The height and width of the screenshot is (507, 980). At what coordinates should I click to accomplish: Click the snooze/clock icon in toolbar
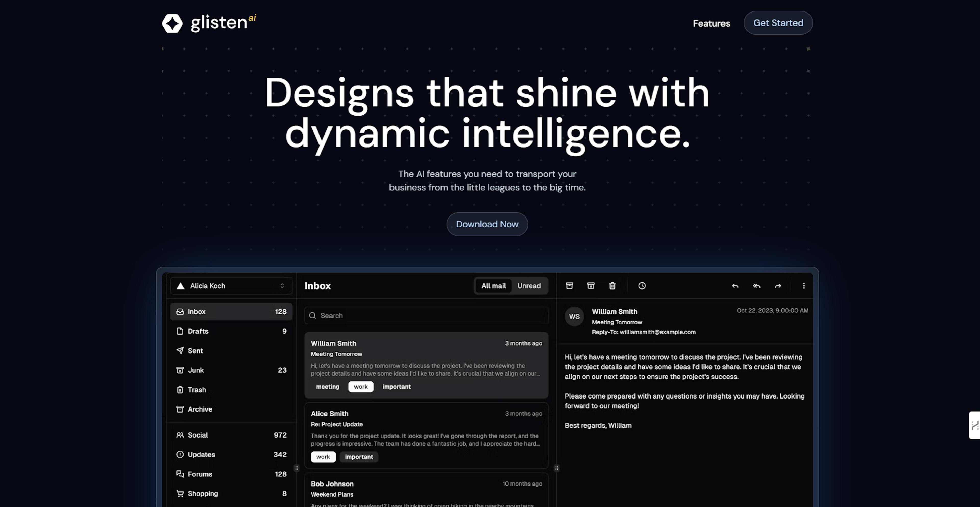[641, 285]
